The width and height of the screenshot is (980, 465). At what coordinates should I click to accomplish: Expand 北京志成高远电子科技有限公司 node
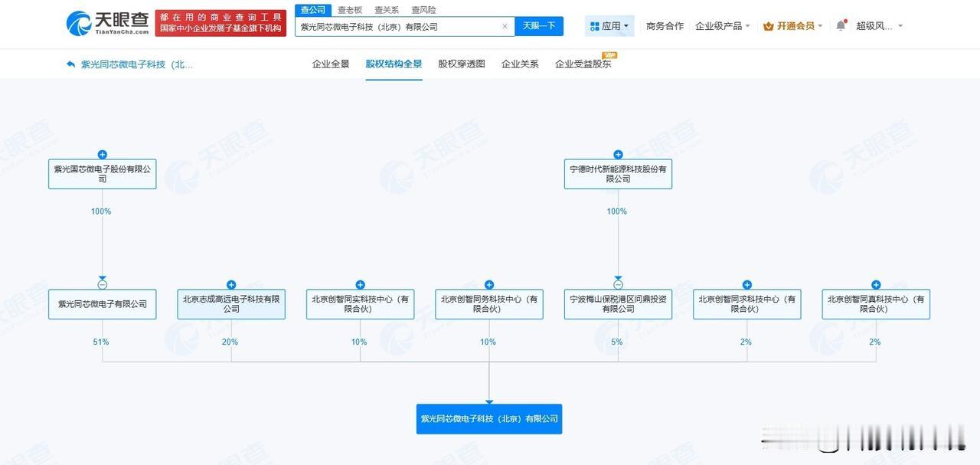coord(230,284)
